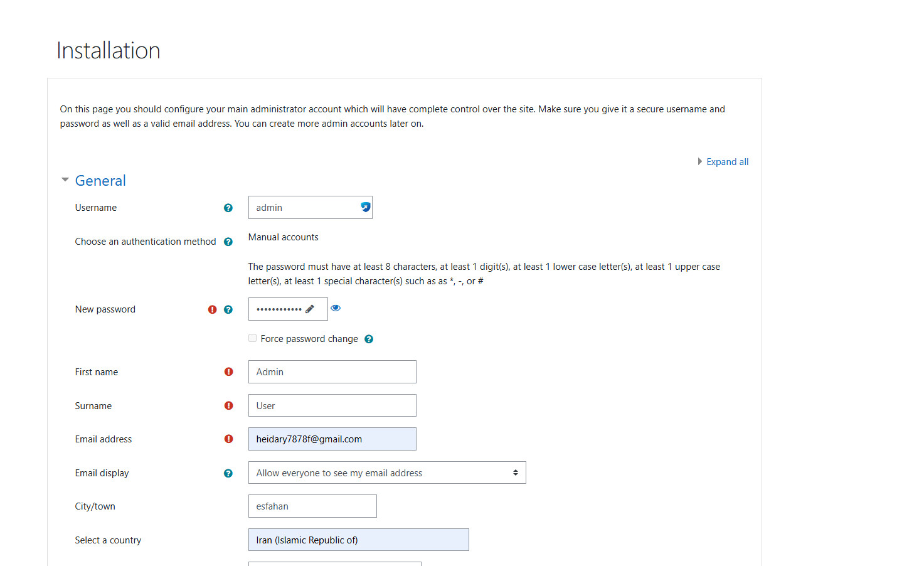
Task: Select the Email address field
Action: 332,439
